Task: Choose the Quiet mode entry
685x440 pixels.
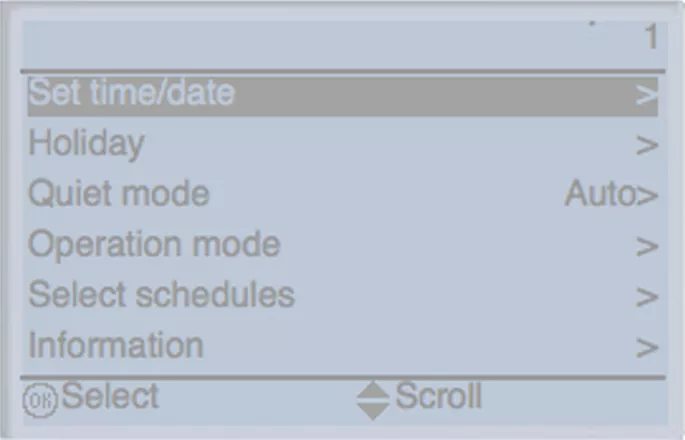Action: pyautogui.click(x=119, y=194)
